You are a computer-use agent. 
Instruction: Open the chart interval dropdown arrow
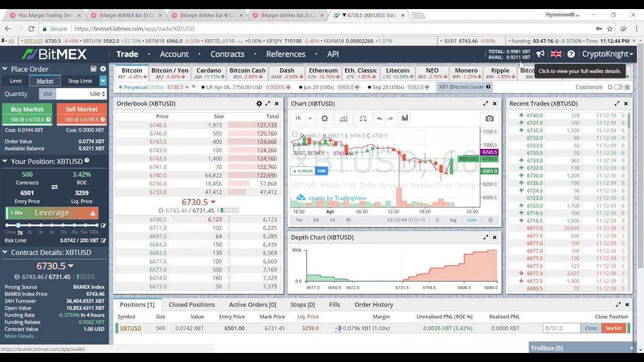(x=310, y=118)
